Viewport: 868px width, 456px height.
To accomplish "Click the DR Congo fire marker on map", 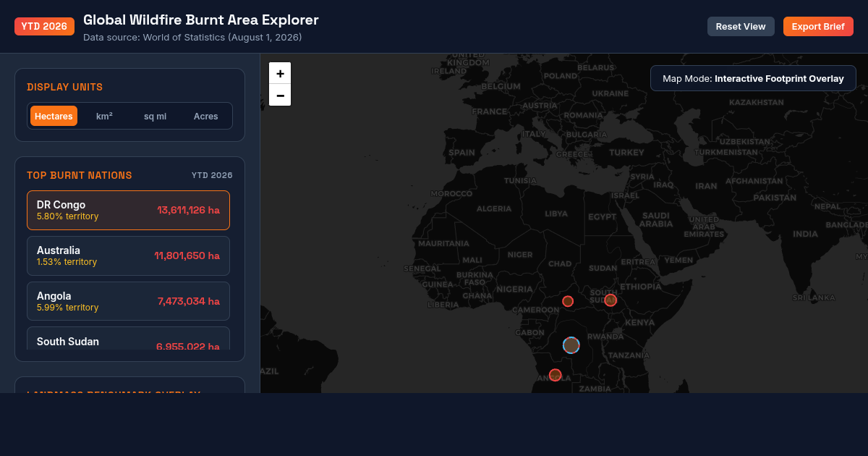I will [x=571, y=345].
